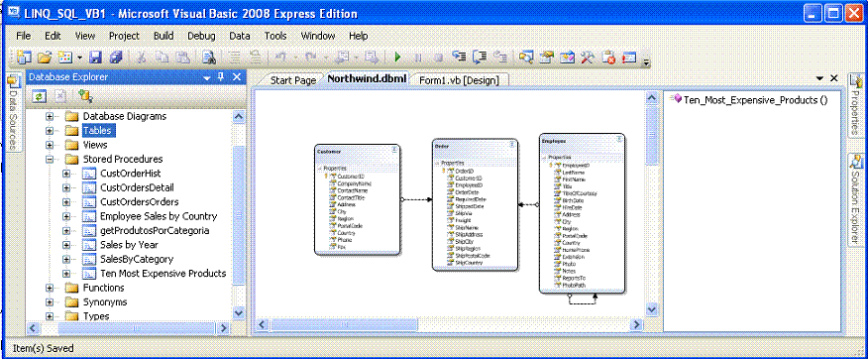Collapse the Customer entity box
868x359 pixels.
394,150
